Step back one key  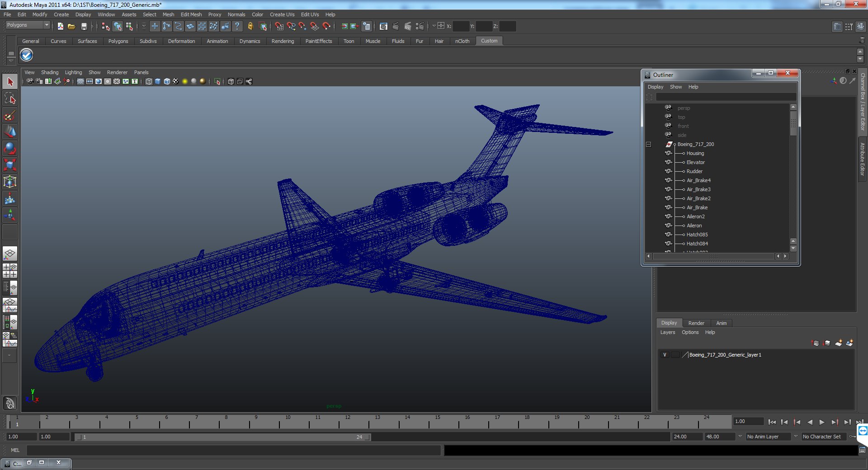click(x=797, y=422)
